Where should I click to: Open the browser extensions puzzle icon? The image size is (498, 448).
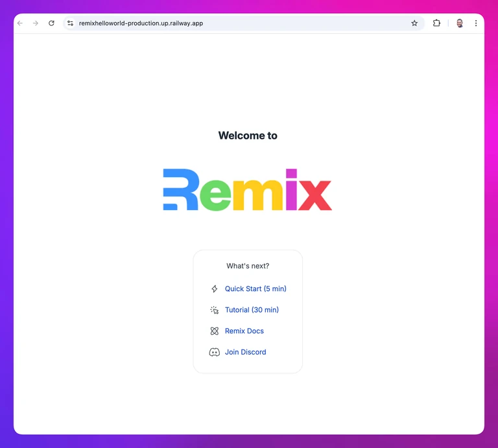pos(436,23)
